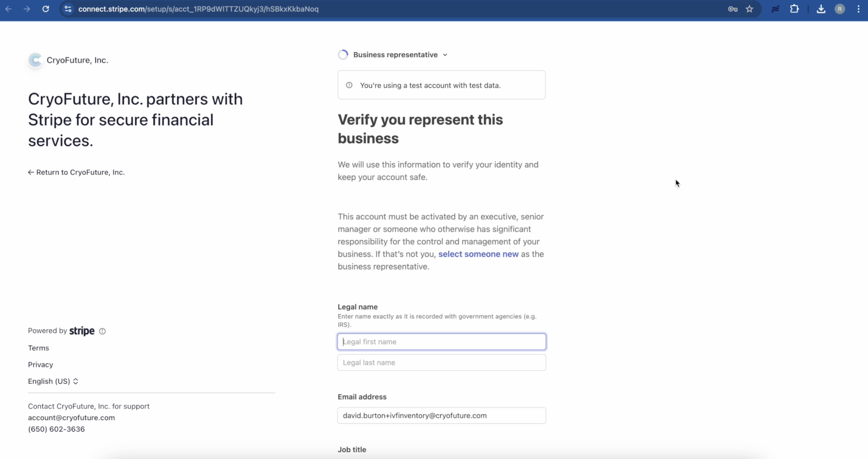Click the browser address bar URL

(x=198, y=9)
